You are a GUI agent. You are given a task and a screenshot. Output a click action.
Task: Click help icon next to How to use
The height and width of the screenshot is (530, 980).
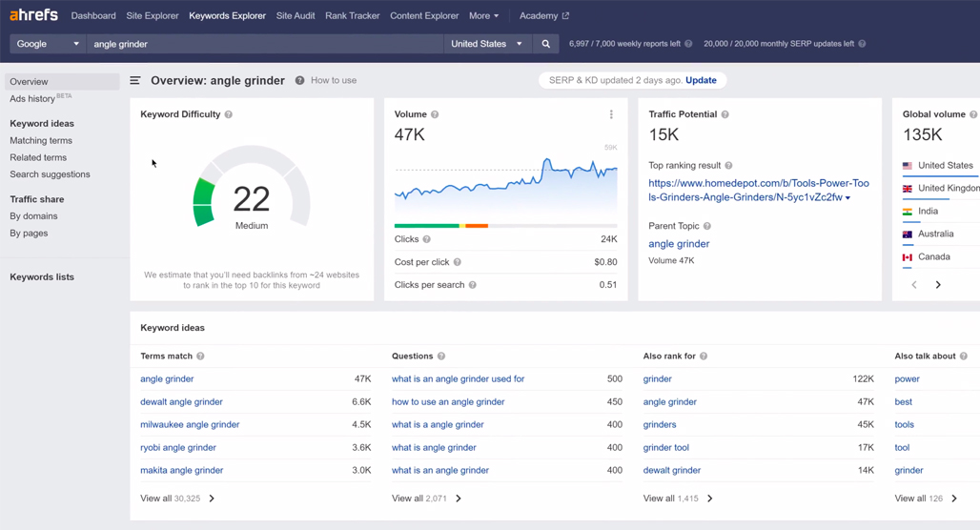pos(300,80)
